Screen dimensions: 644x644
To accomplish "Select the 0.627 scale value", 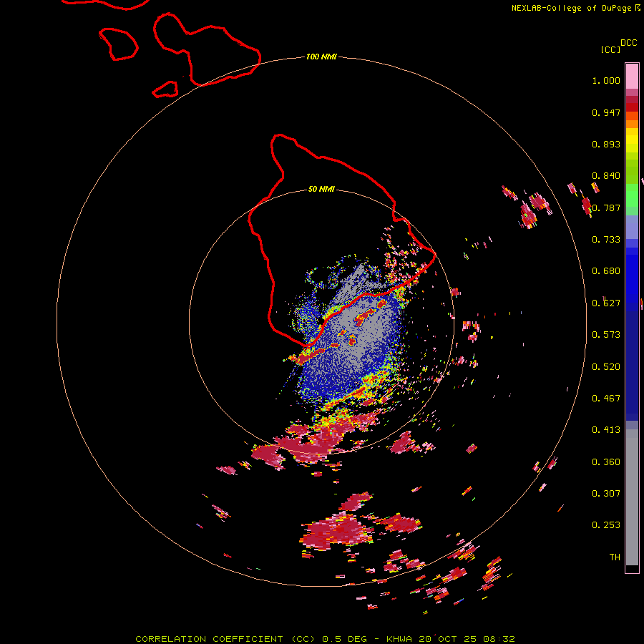I will (x=606, y=303).
